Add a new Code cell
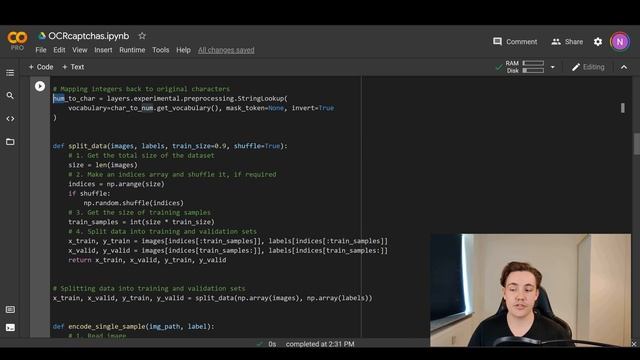Image resolution: width=640 pixels, height=360 pixels. tap(41, 67)
